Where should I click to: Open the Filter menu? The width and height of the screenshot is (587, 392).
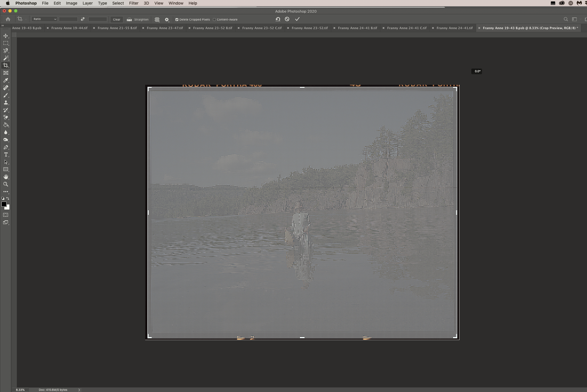click(x=133, y=3)
